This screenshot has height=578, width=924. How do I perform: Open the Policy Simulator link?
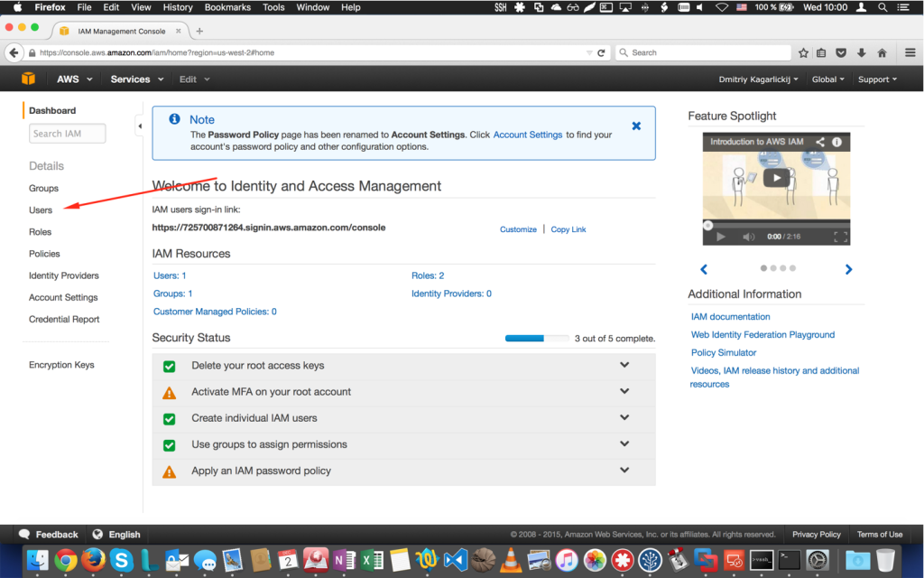point(724,353)
